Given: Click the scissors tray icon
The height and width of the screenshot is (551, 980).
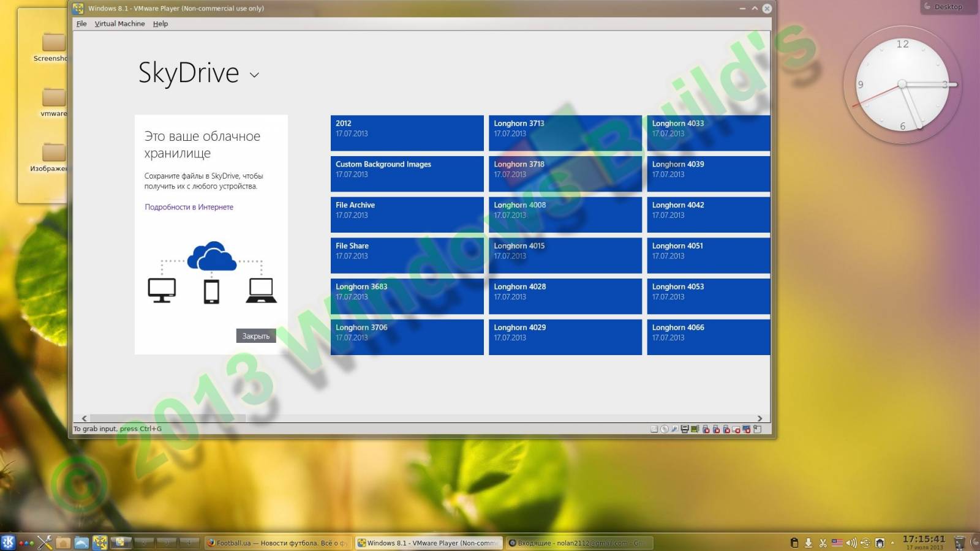Looking at the screenshot, I should click(x=823, y=543).
